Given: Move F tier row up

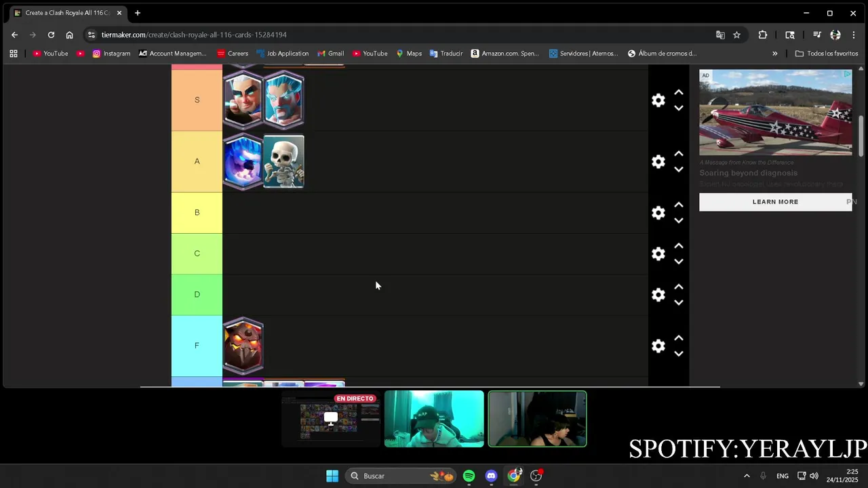Looking at the screenshot, I should pyautogui.click(x=679, y=338).
